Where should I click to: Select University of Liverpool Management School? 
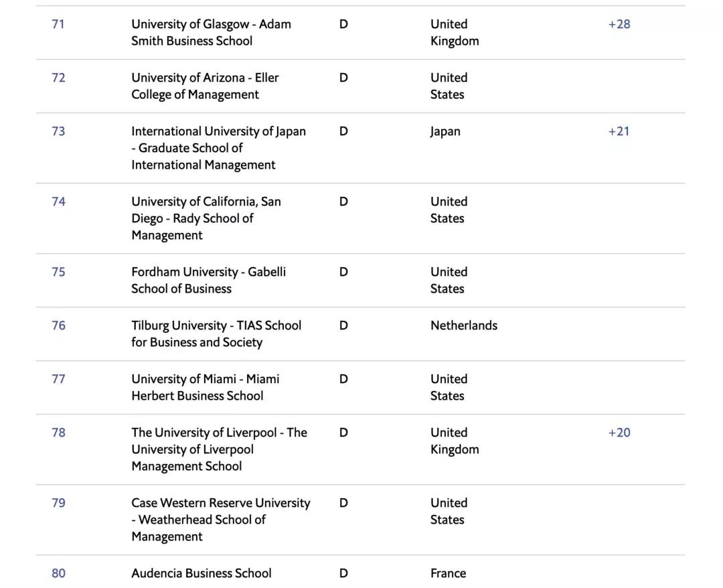219,449
